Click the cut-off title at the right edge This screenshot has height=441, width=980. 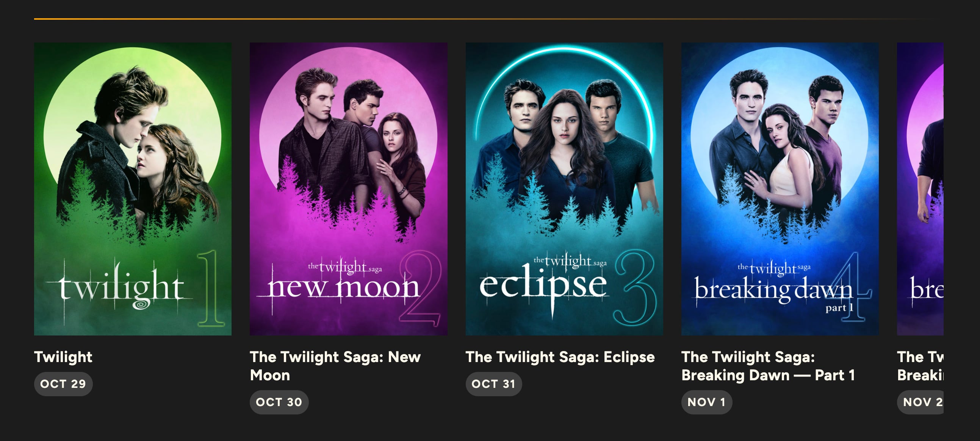pyautogui.click(x=920, y=366)
